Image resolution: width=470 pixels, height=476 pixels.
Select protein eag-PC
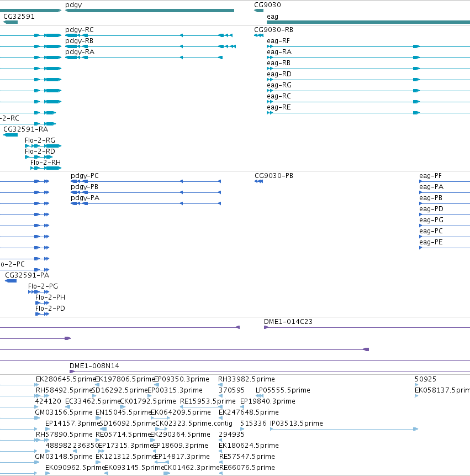point(445,237)
